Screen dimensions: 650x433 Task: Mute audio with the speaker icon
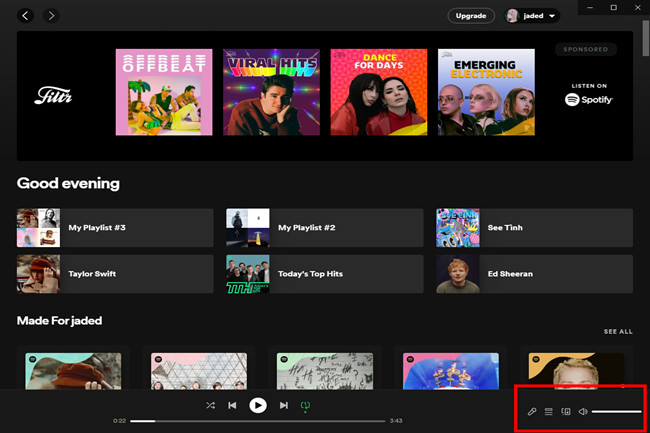coord(583,411)
